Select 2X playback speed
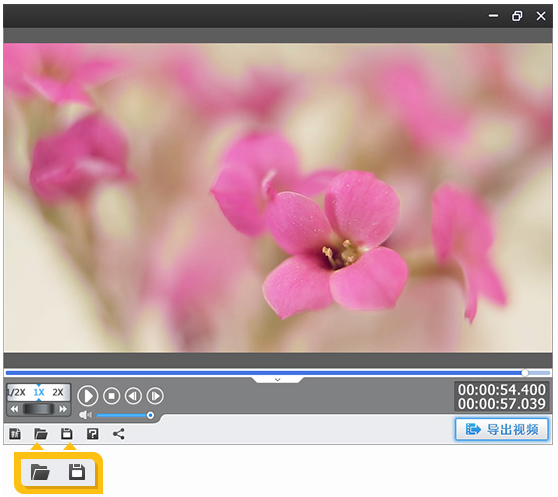 coord(58,392)
